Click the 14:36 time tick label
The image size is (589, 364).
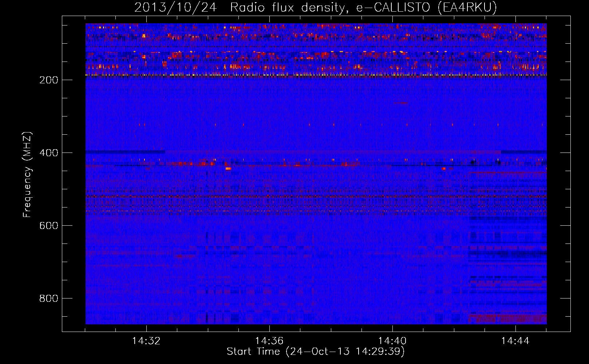(x=269, y=341)
